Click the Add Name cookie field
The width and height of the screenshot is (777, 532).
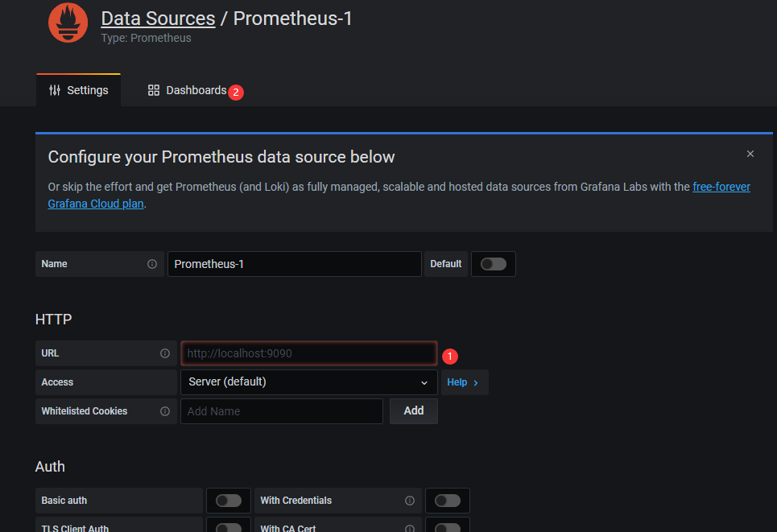click(282, 411)
